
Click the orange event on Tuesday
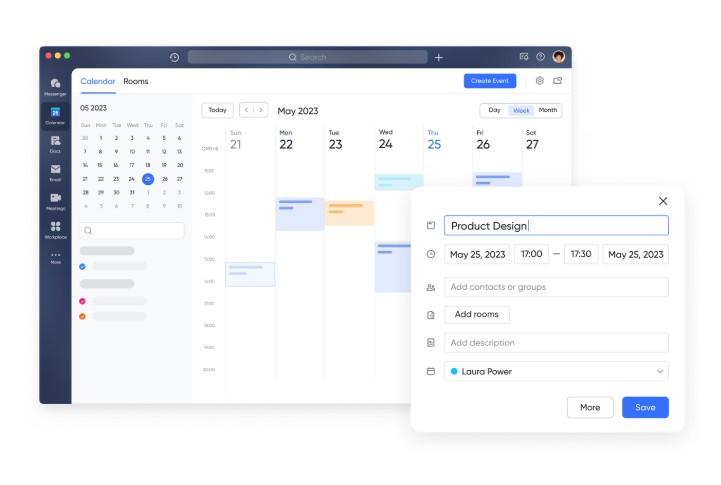349,212
